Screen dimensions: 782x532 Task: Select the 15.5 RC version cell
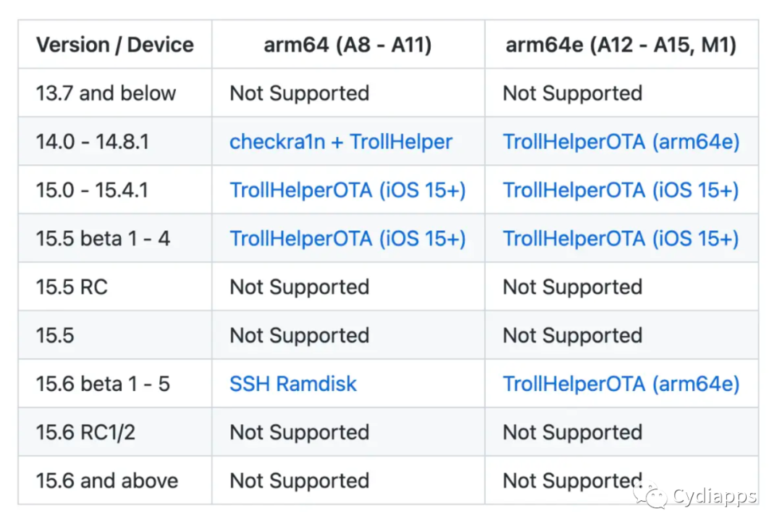click(x=114, y=287)
